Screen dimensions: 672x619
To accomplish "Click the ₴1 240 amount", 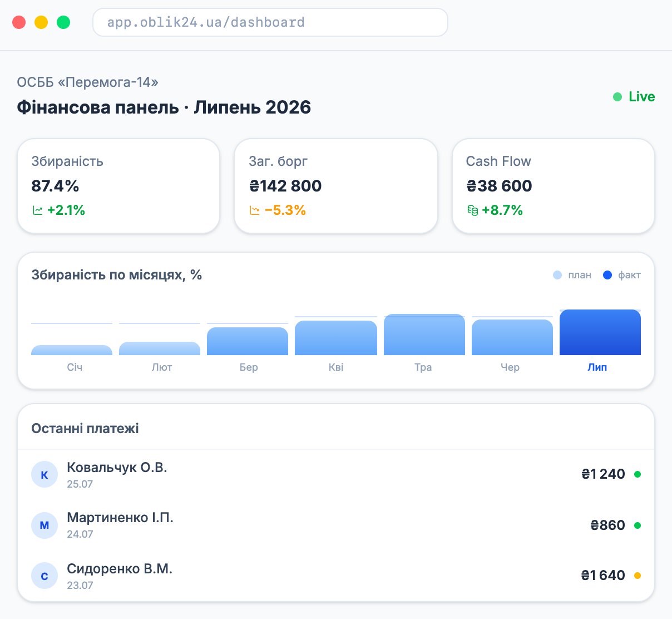I will click(604, 474).
